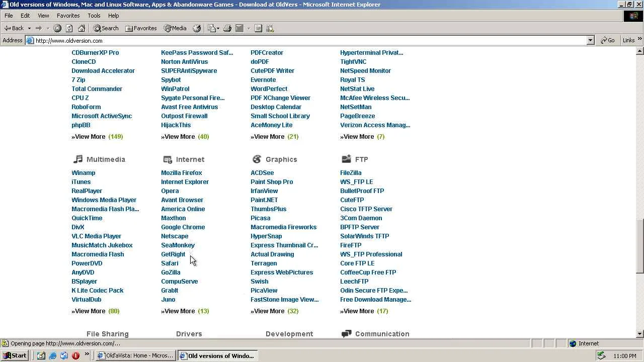Expand the Forward history dropdown arrow

(x=48, y=28)
